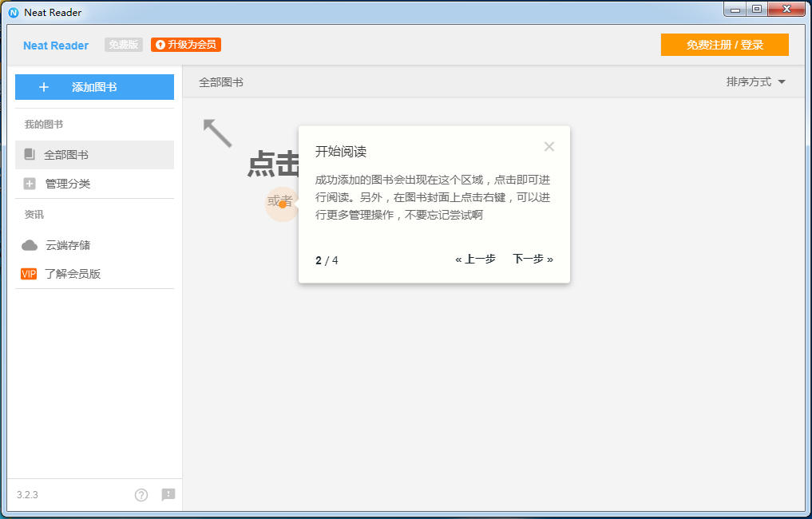This screenshot has width=812, height=519.
Task: Click the cloud storage icon
Action: 30,245
